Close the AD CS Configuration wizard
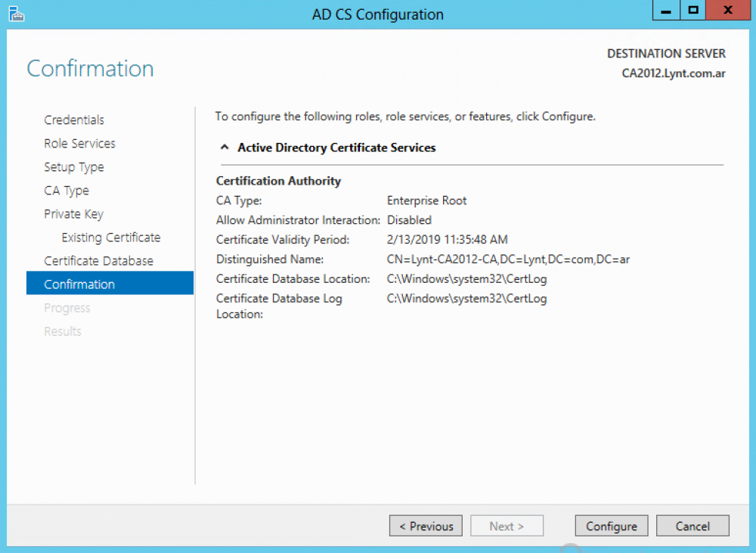This screenshot has width=756, height=553. 727,11
